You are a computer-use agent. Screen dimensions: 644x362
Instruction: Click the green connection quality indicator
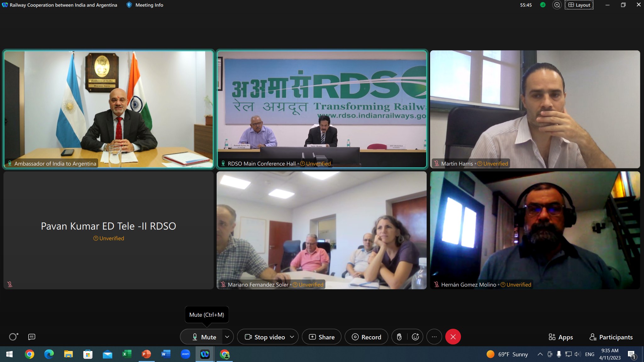(x=542, y=5)
